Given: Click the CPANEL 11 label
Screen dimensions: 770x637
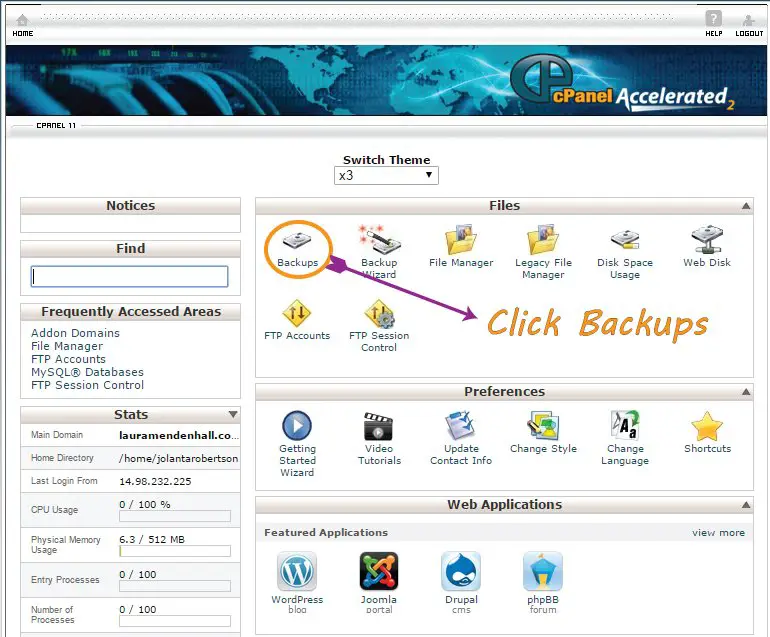Looking at the screenshot, I should click(x=56, y=126).
